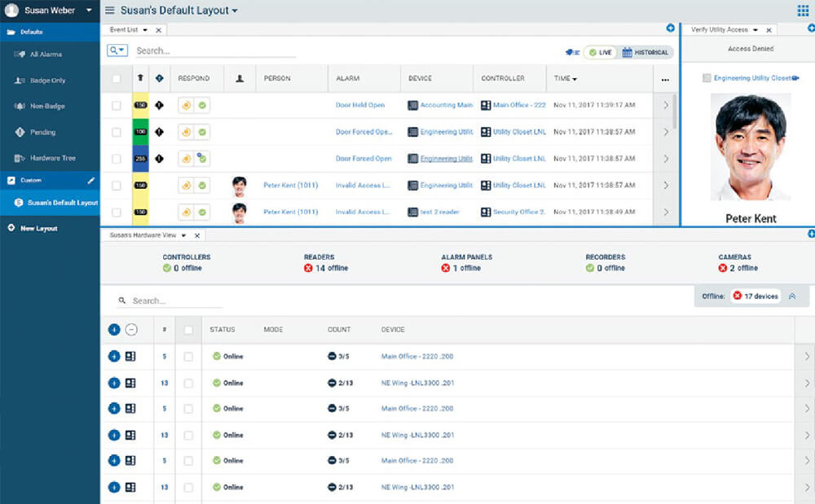Click the Door Forced Open alarm link in the green priority row
Screen dimensions: 815x504
tap(363, 132)
